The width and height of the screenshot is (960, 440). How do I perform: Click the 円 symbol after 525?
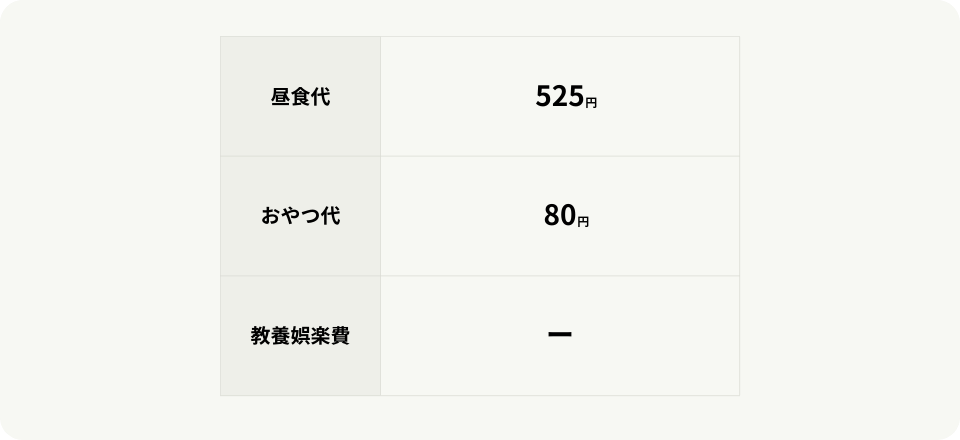pos(591,102)
